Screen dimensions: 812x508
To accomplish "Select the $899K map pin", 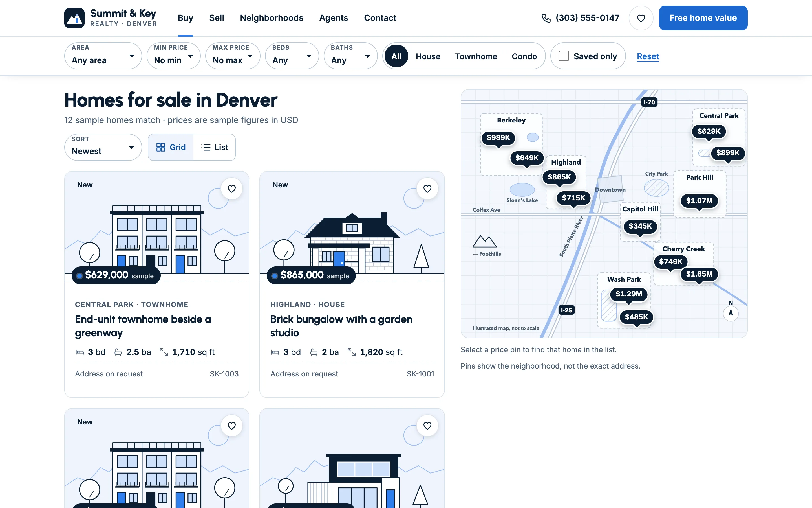I will tap(728, 153).
